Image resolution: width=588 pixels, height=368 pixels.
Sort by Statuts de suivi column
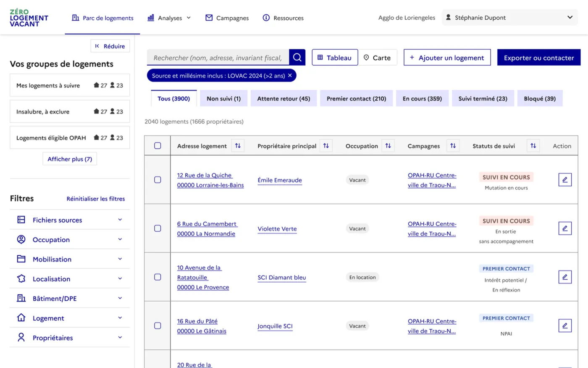tap(533, 146)
